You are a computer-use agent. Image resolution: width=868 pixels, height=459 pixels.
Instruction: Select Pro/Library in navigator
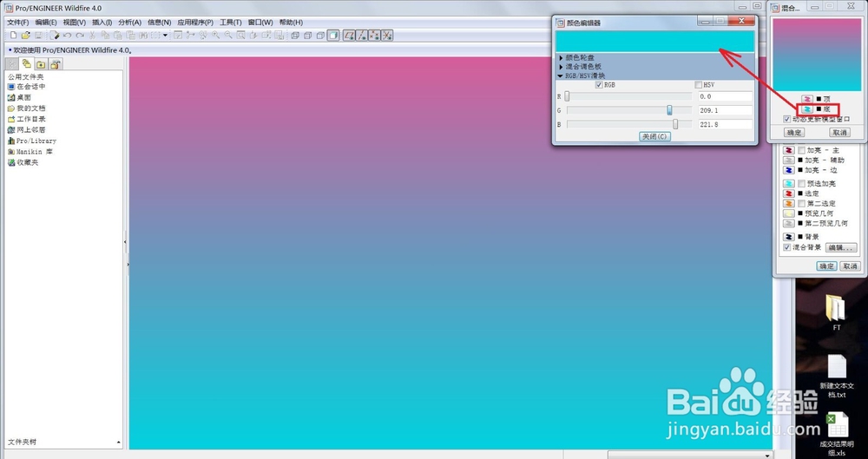[x=32, y=141]
